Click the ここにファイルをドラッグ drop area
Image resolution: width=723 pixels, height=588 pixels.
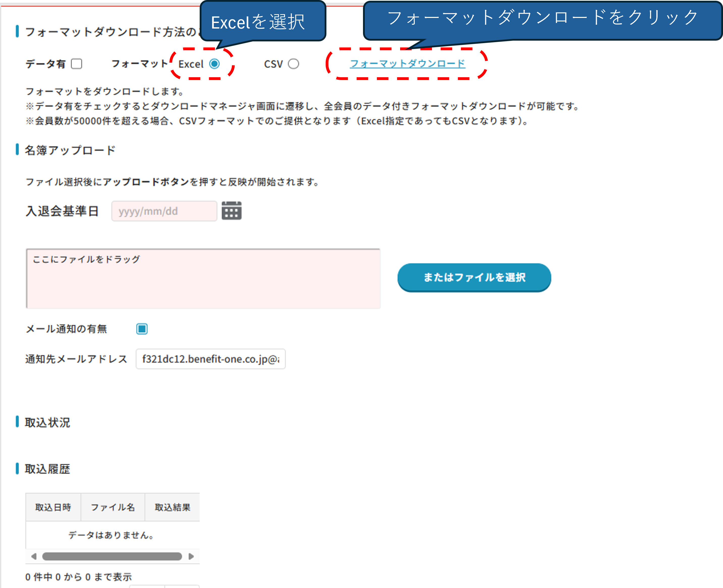tap(203, 278)
